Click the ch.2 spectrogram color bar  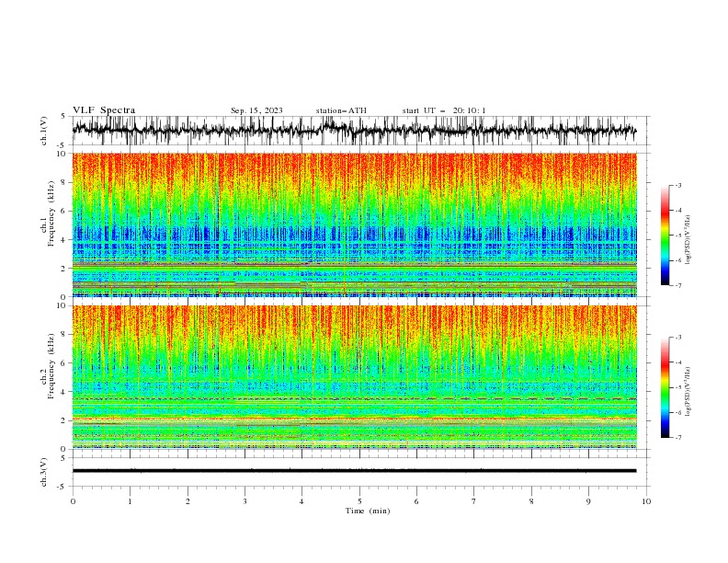665,387
